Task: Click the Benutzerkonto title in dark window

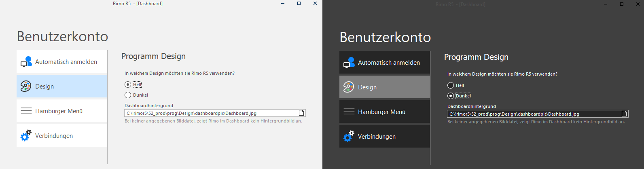Action: click(385, 37)
